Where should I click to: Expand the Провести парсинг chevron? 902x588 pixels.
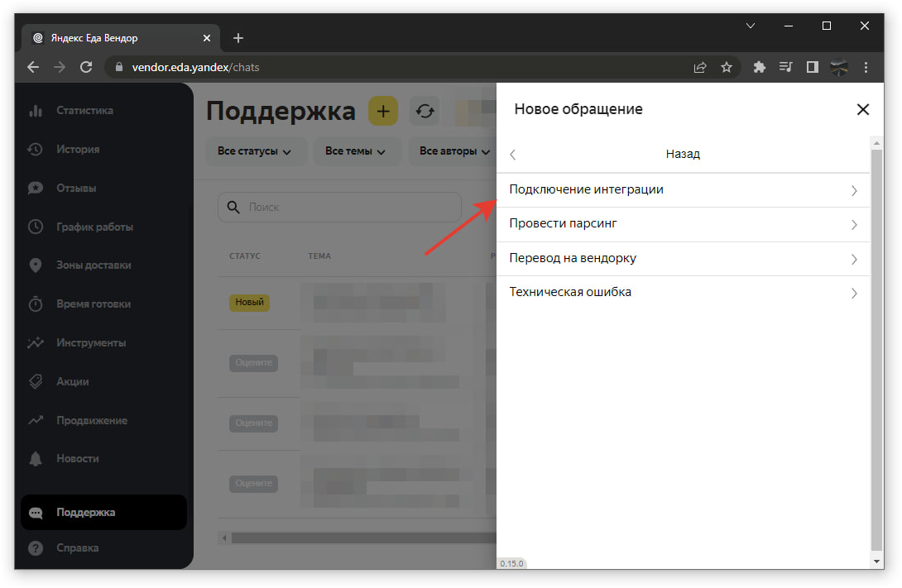854,225
